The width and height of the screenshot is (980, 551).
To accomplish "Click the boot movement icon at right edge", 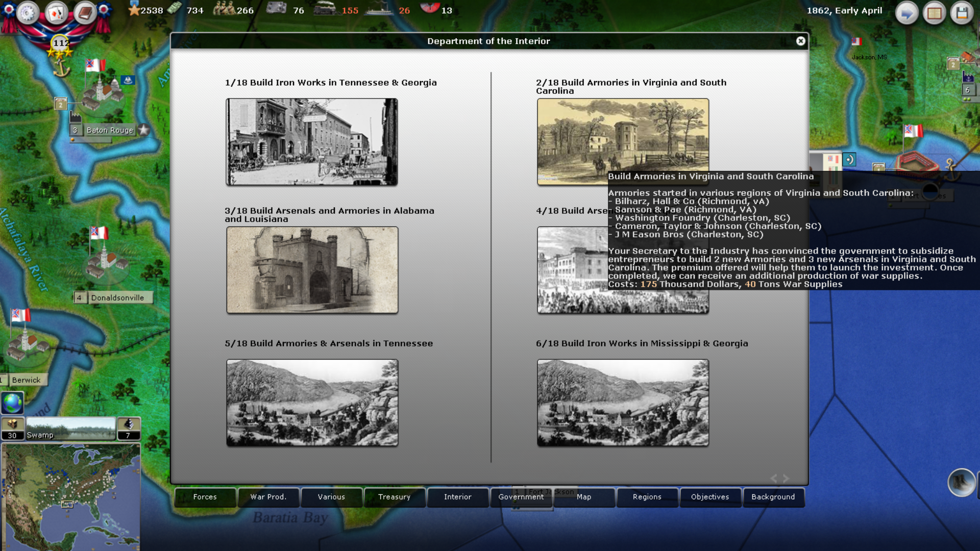I will (961, 482).
